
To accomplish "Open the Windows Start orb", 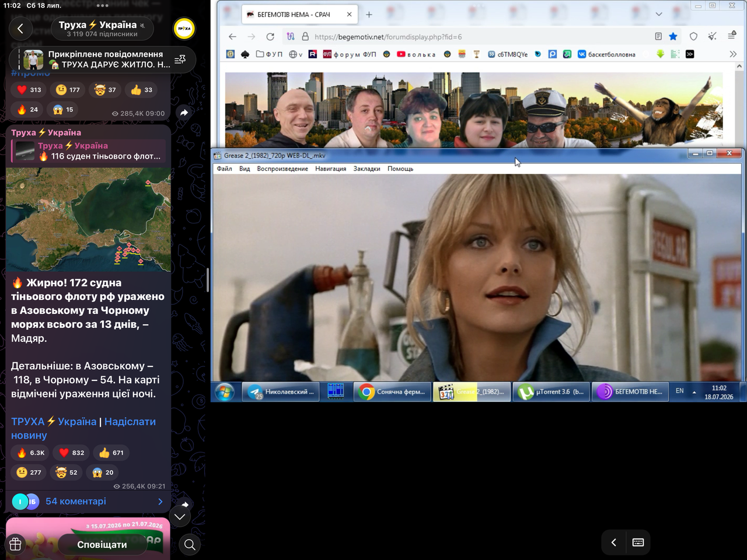I will pos(225,392).
